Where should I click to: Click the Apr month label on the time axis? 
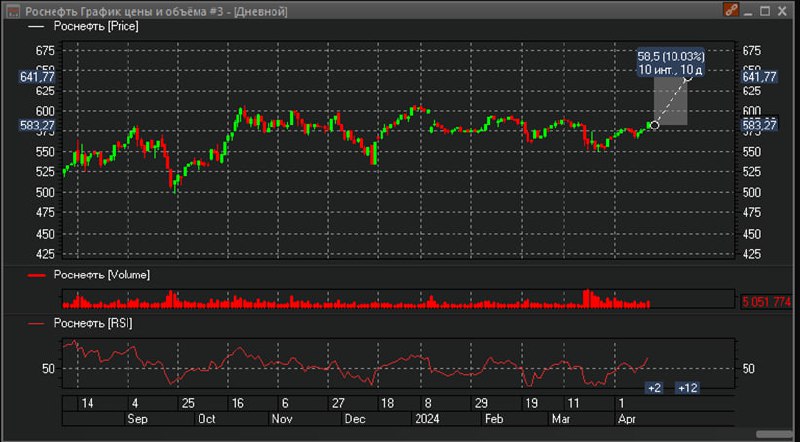pyautogui.click(x=627, y=419)
